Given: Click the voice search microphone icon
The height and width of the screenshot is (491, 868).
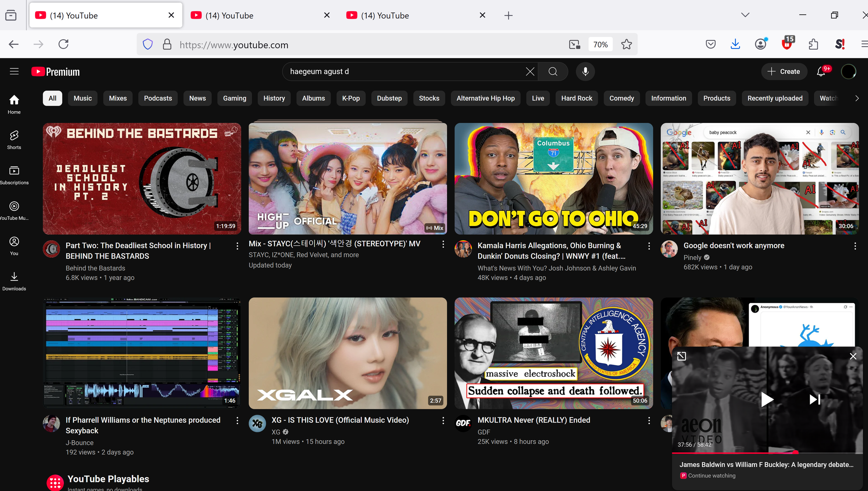Looking at the screenshot, I should pos(585,72).
